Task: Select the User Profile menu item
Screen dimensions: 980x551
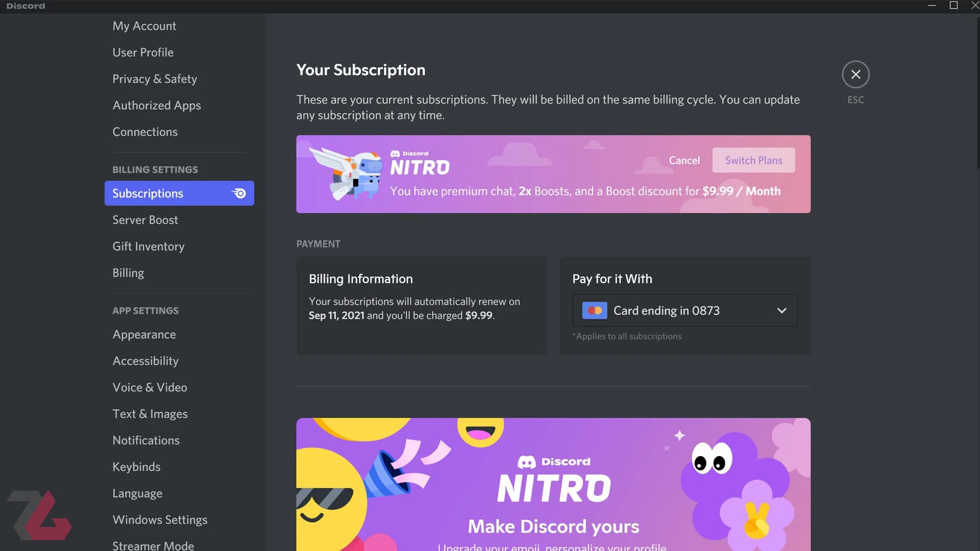Action: (x=143, y=52)
